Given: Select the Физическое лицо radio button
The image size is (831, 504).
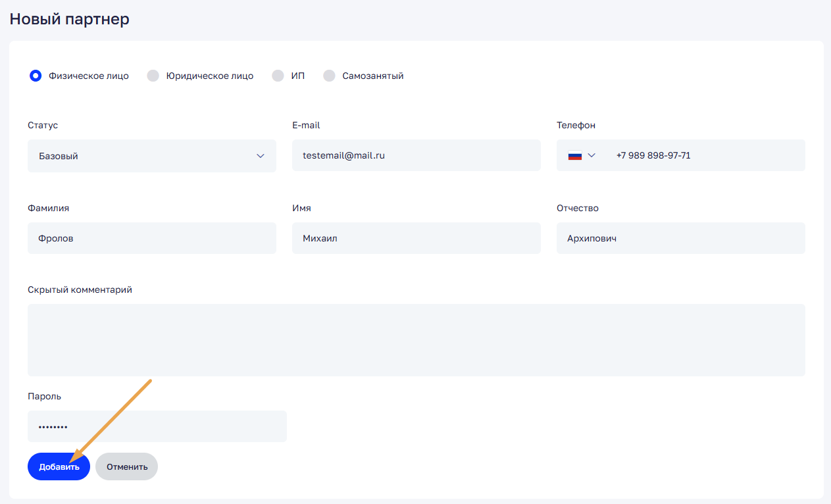Looking at the screenshot, I should (36, 76).
